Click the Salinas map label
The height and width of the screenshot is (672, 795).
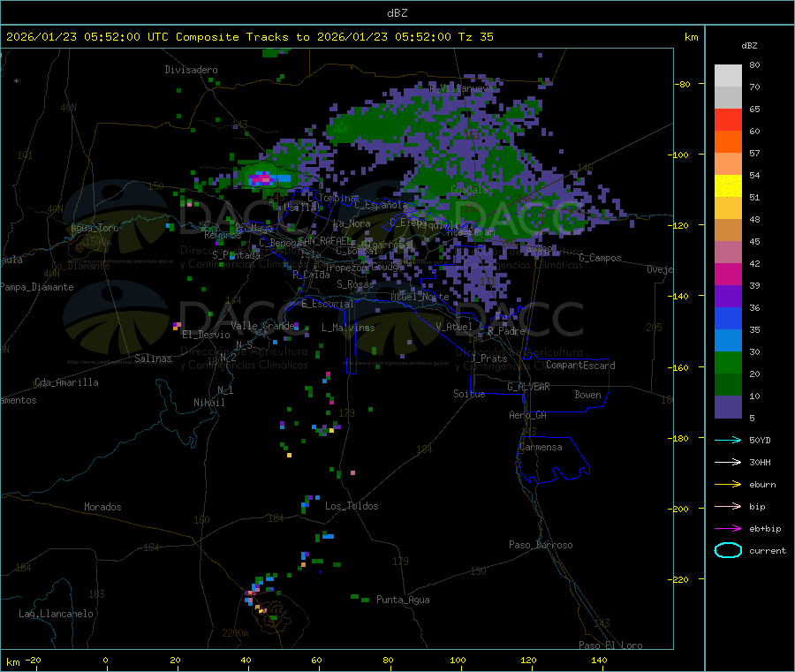(153, 359)
